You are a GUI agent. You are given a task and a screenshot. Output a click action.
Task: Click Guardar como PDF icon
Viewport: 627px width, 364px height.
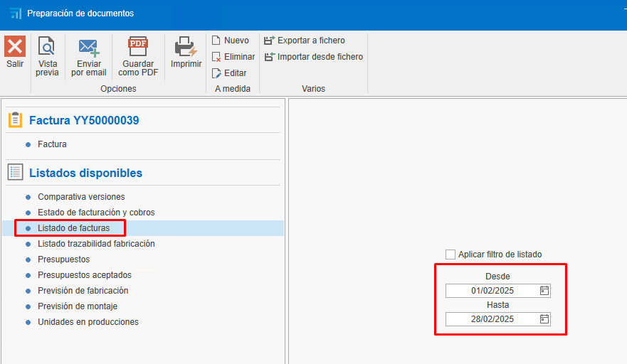click(x=138, y=48)
